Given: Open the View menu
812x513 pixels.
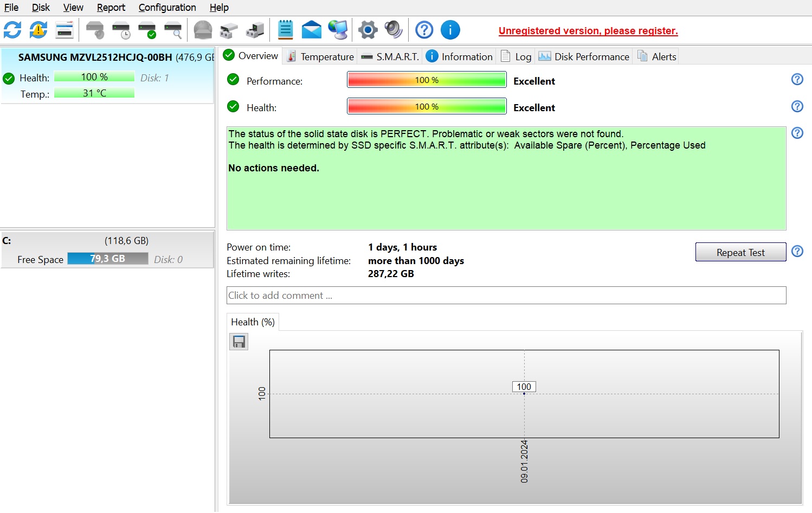Looking at the screenshot, I should [x=73, y=8].
